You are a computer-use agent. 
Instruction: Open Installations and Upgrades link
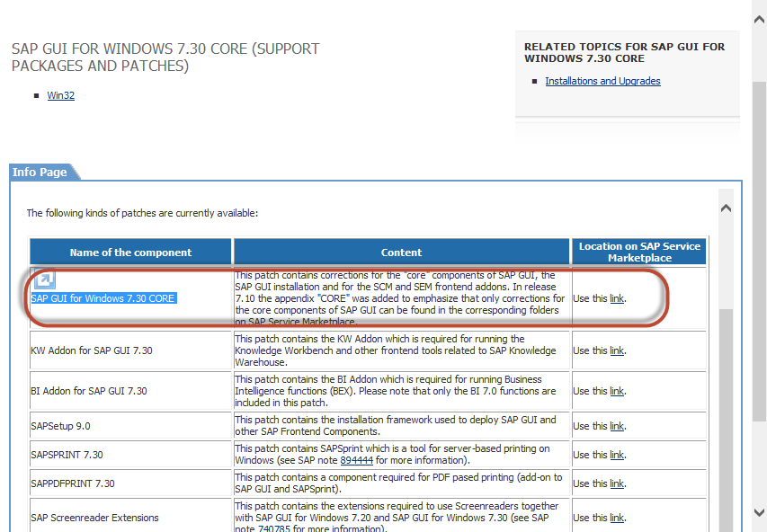(602, 81)
